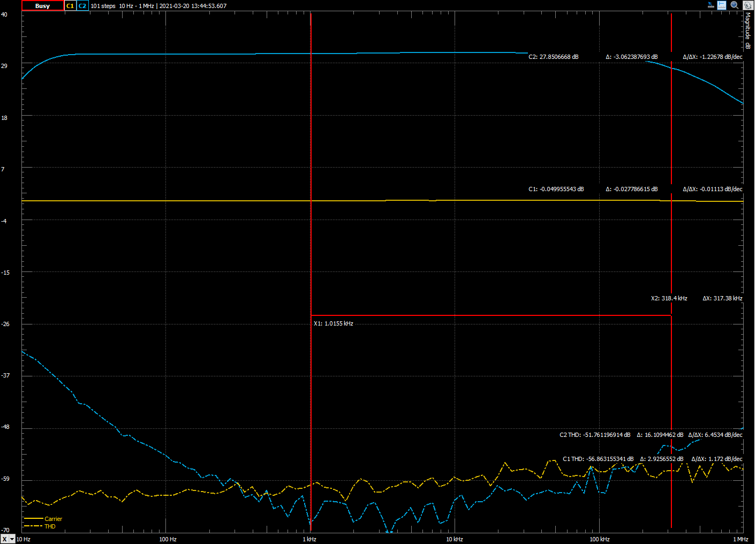The height and width of the screenshot is (544, 756).
Task: Click the ΔX: 317.38 kHz readout
Action: [722, 298]
